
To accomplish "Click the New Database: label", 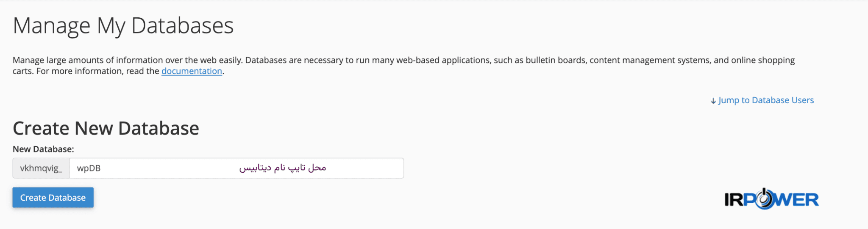I will coord(43,149).
